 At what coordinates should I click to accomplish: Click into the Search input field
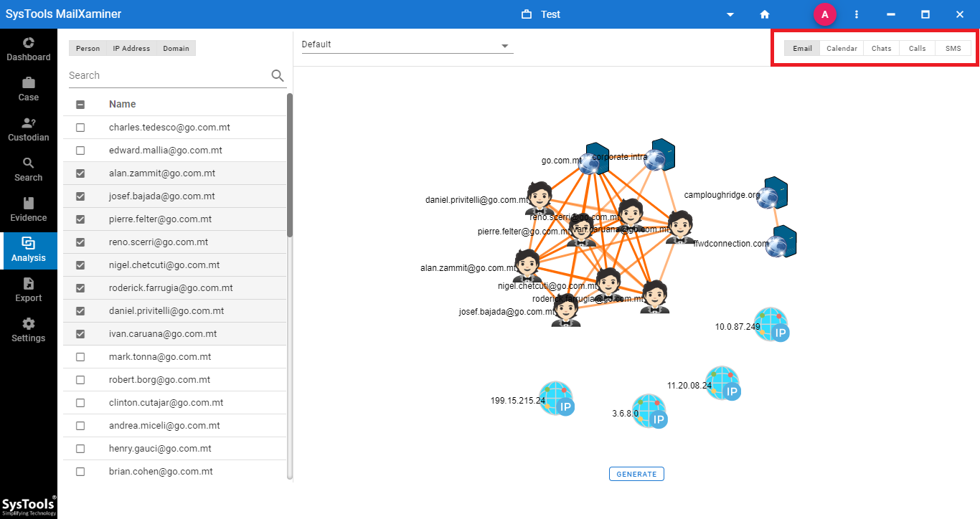(169, 75)
